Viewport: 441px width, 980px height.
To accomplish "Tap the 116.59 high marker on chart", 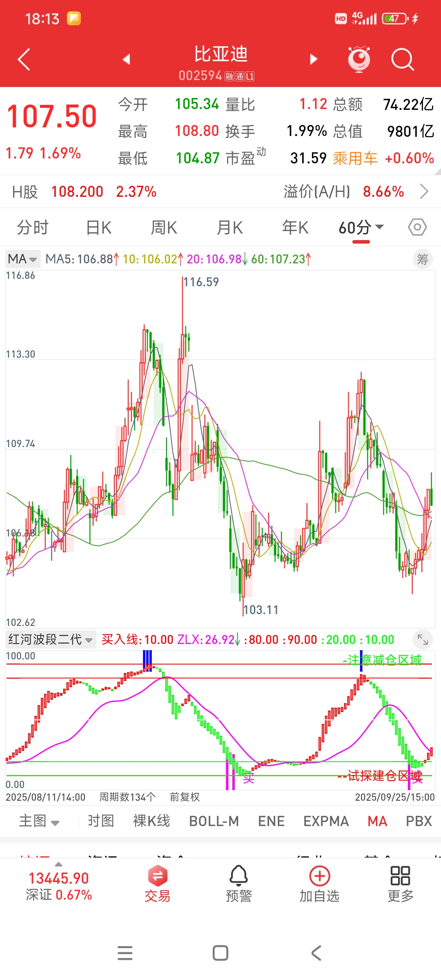I will click(201, 282).
